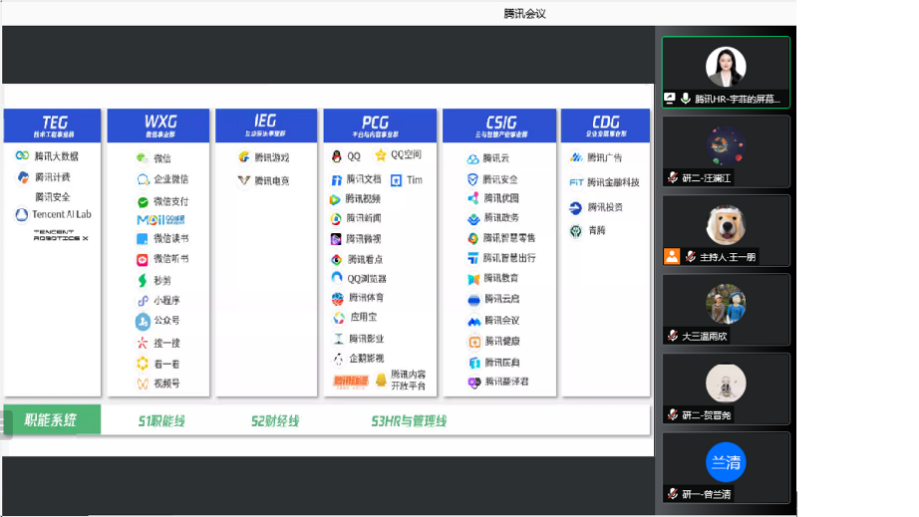919x517 pixels.
Task: Select the 职能系统 green label
Action: (51, 420)
